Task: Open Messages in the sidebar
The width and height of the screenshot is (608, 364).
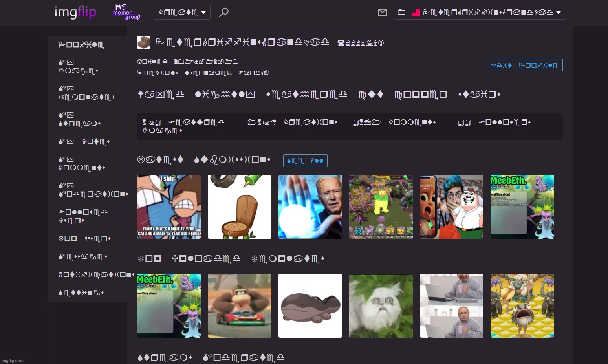Action: (83, 256)
